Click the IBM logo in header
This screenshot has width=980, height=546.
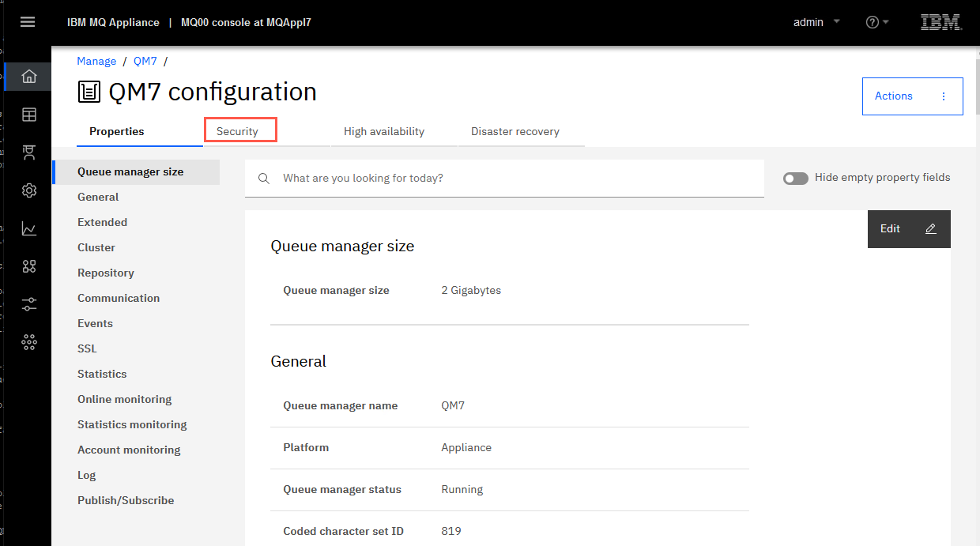pyautogui.click(x=941, y=22)
